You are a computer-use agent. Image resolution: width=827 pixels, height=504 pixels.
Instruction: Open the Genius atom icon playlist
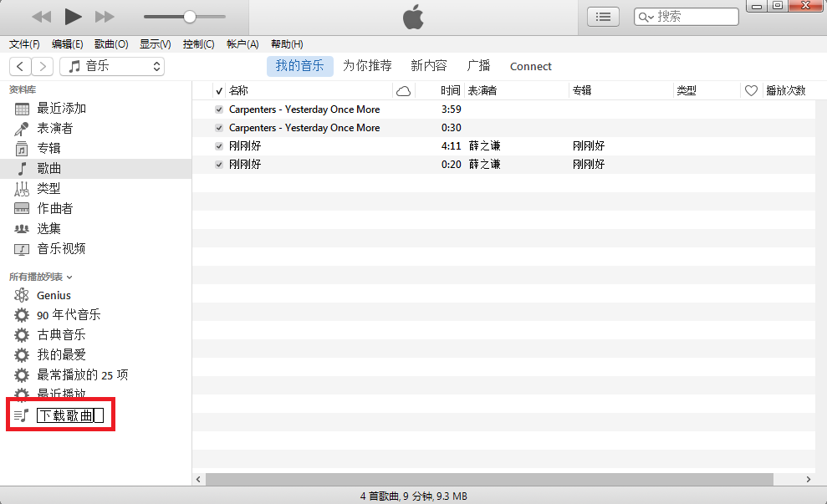click(22, 295)
